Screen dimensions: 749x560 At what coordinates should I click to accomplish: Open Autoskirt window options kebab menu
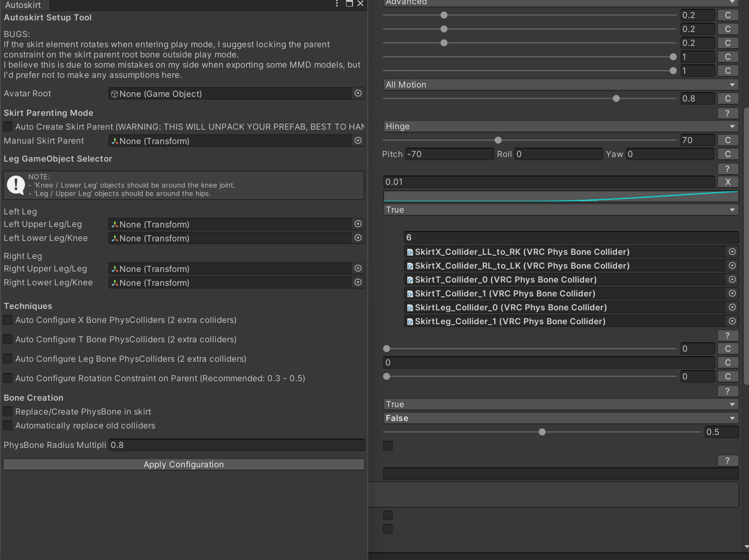337,4
